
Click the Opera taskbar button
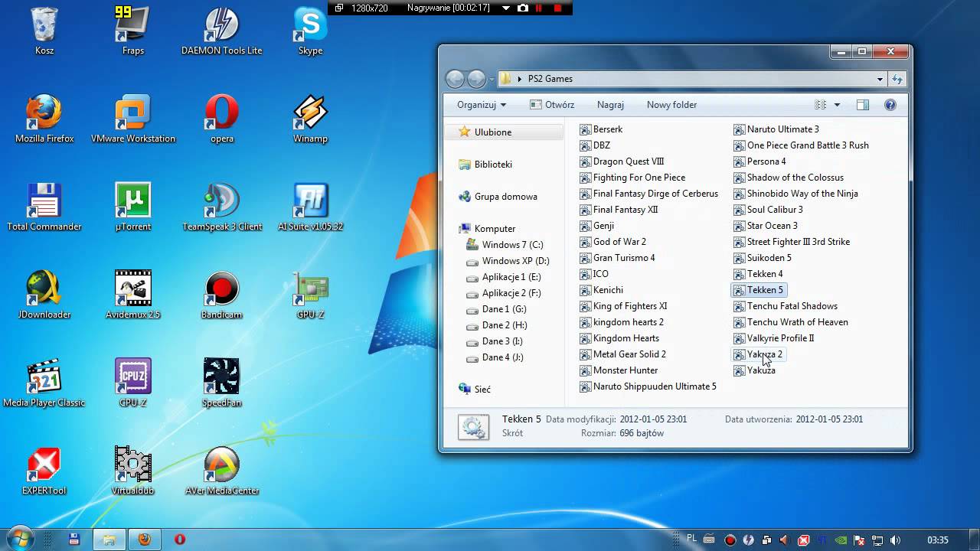pyautogui.click(x=180, y=540)
